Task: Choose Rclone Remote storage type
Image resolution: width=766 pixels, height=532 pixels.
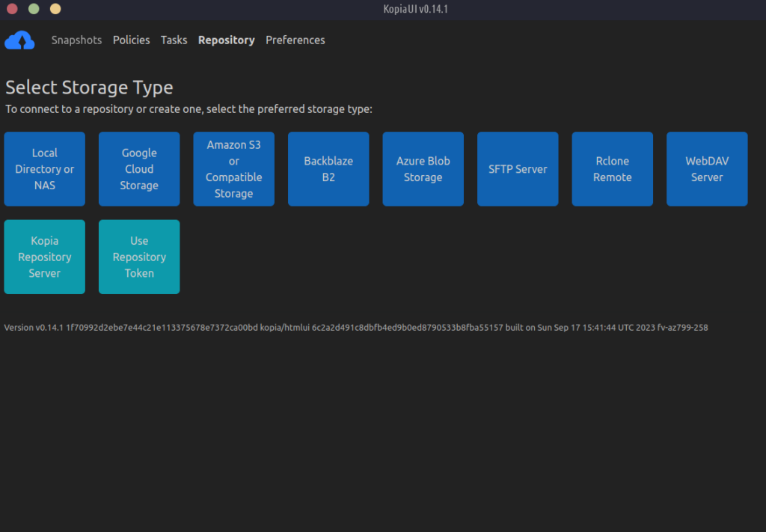Action: [613, 169]
